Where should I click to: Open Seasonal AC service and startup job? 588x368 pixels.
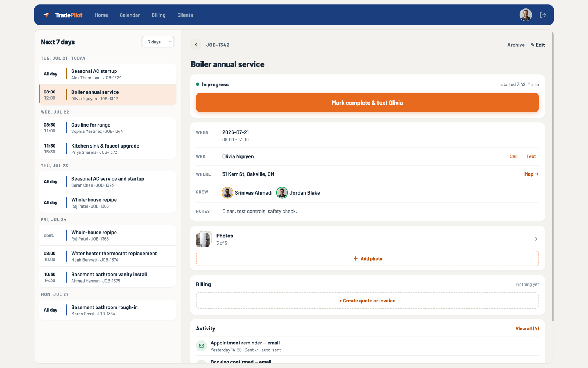click(x=108, y=181)
